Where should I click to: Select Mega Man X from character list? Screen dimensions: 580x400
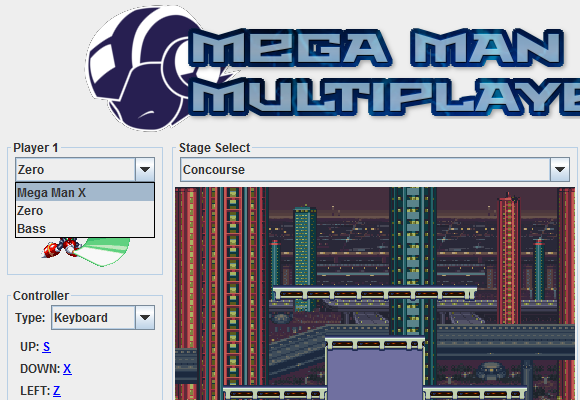(85, 192)
